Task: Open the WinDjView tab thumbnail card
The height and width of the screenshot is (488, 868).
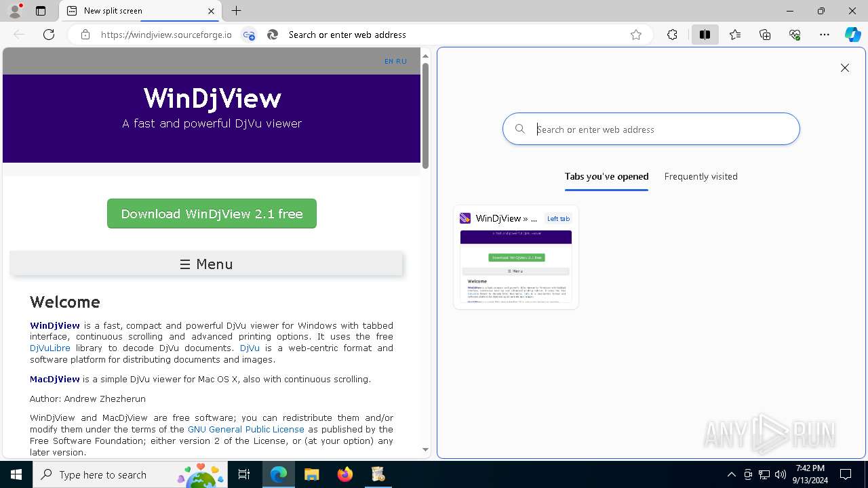Action: [516, 257]
